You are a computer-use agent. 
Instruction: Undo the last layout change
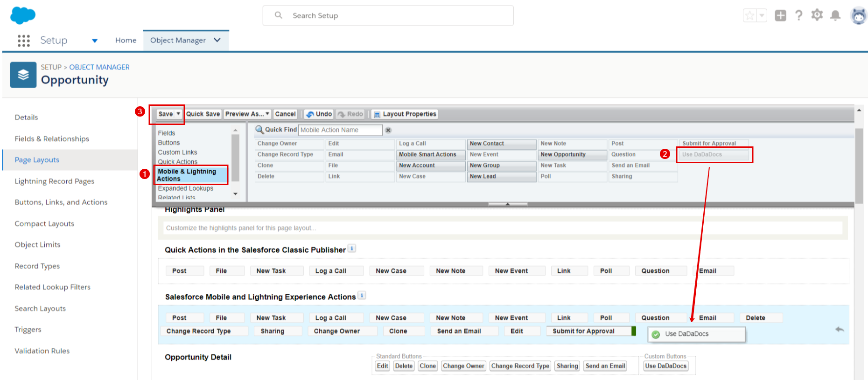[319, 114]
